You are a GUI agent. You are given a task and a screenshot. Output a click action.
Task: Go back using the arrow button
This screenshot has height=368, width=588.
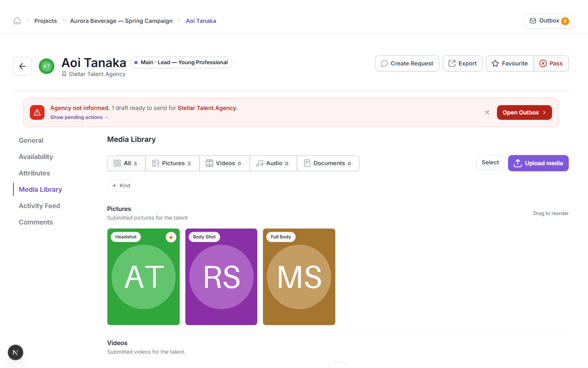pyautogui.click(x=22, y=66)
